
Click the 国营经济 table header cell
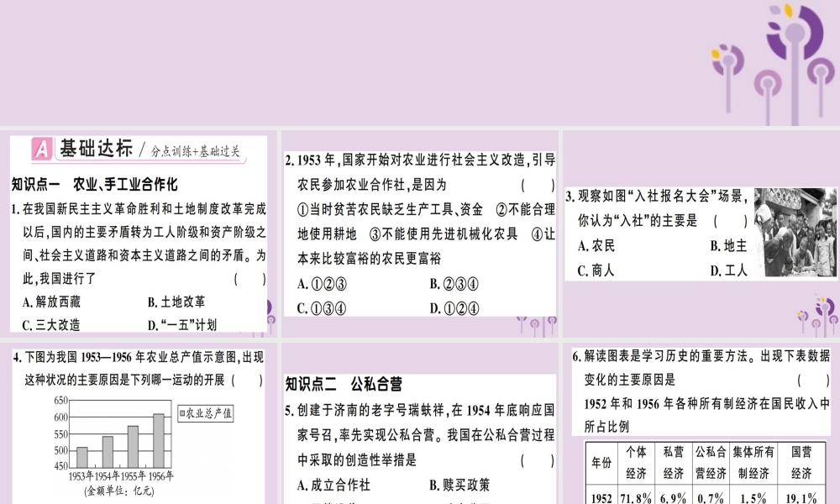click(801, 463)
